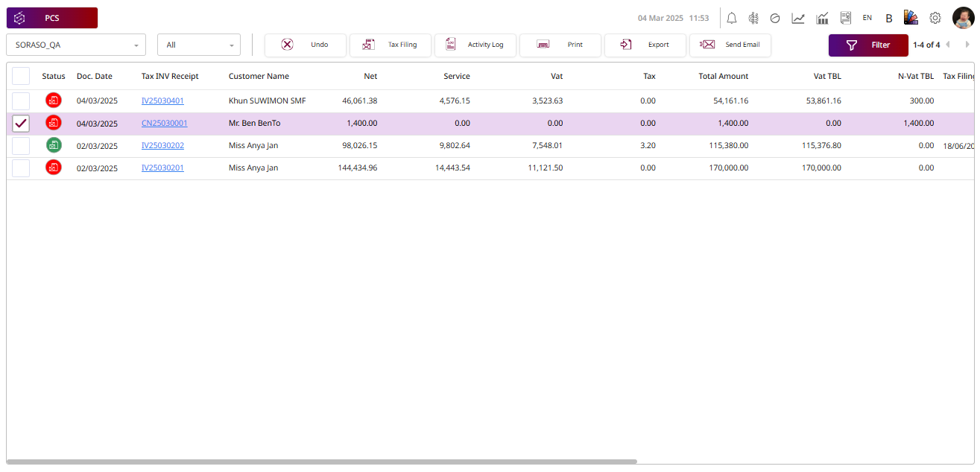
Task: Click red status icon for IV25030401
Action: point(54,101)
